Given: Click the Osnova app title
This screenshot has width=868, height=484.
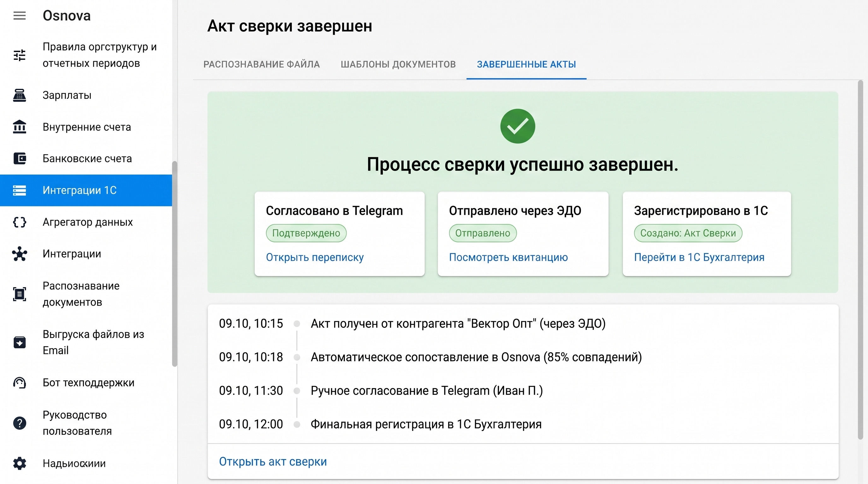Looking at the screenshot, I should click(x=67, y=16).
